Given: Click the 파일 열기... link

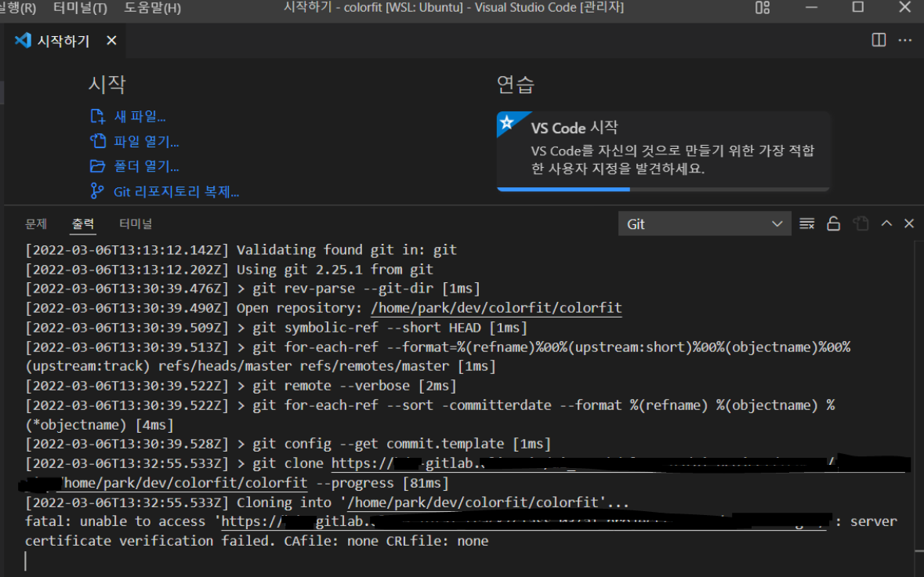Looking at the screenshot, I should [146, 141].
